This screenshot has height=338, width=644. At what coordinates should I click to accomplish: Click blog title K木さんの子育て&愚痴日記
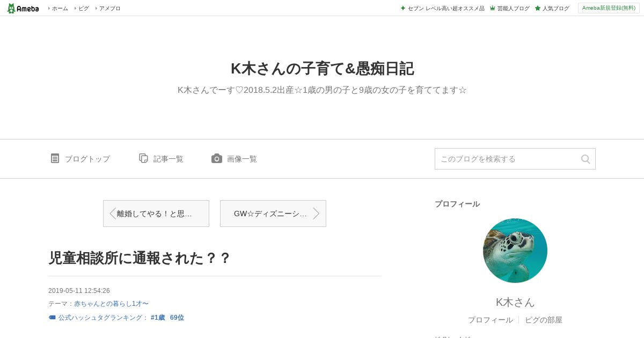point(322,69)
